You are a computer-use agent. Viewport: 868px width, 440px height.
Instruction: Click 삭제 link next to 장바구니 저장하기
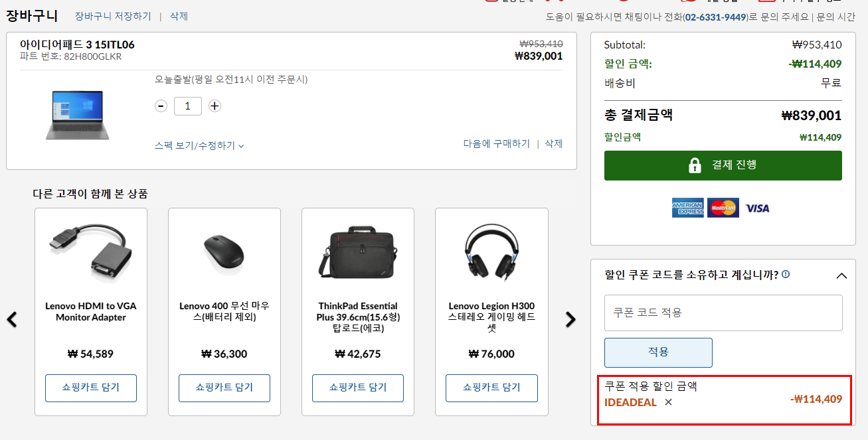pos(179,16)
